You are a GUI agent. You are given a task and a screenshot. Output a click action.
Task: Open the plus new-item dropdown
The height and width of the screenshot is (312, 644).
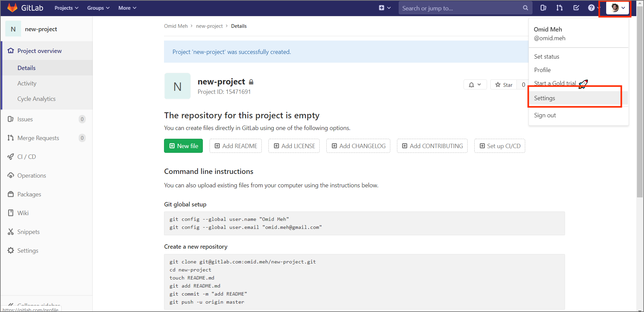(x=385, y=8)
